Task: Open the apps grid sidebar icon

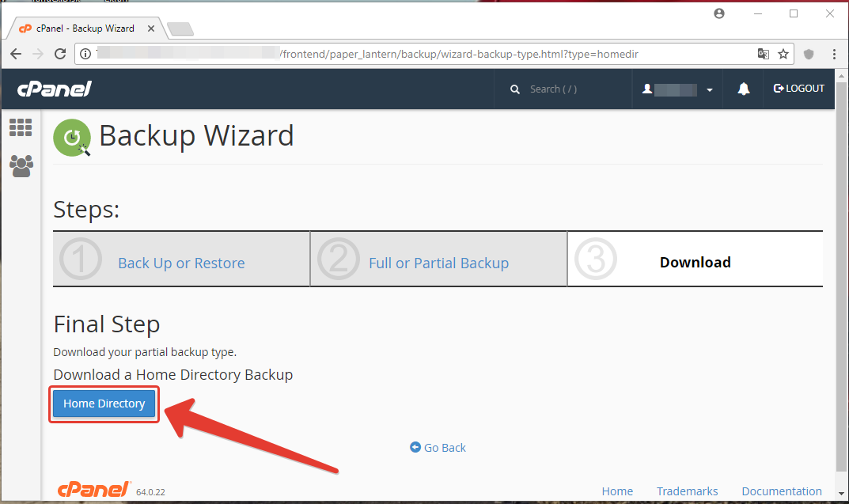Action: (x=21, y=127)
